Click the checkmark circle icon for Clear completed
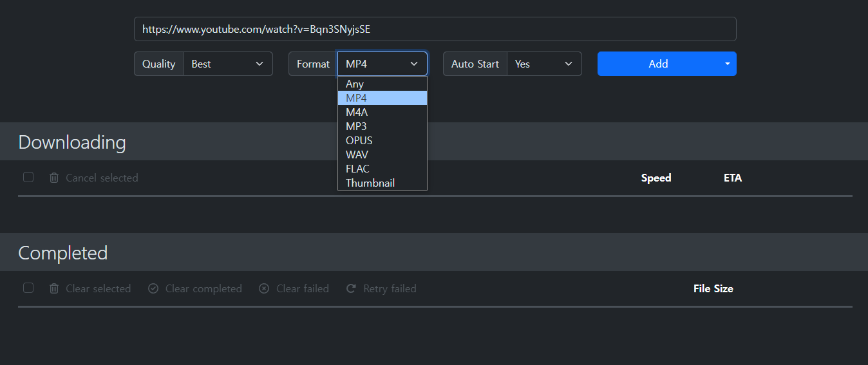868x365 pixels. point(153,288)
